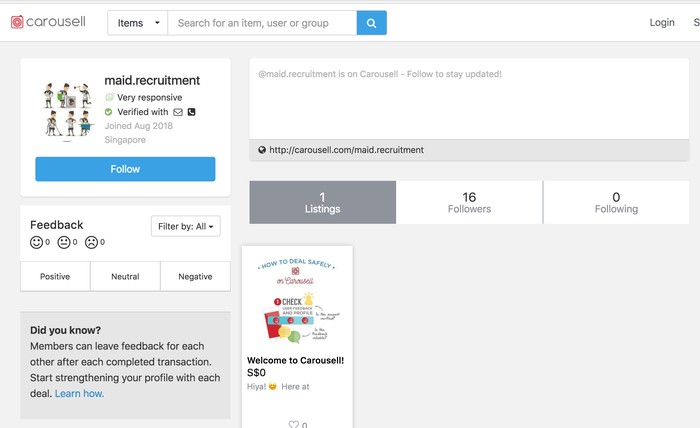This screenshot has height=428, width=700.
Task: Switch to the Following tab
Action: pyautogui.click(x=616, y=202)
